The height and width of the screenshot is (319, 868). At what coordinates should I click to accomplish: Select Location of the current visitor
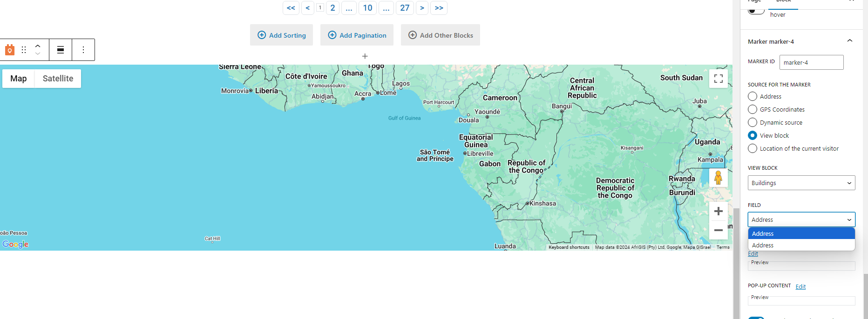(x=753, y=148)
